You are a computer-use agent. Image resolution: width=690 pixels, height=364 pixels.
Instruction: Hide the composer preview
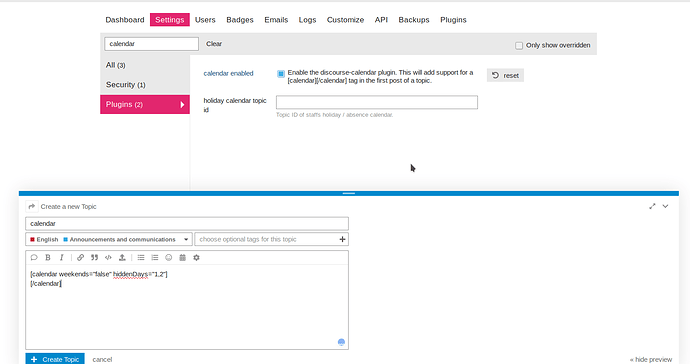[x=651, y=360]
